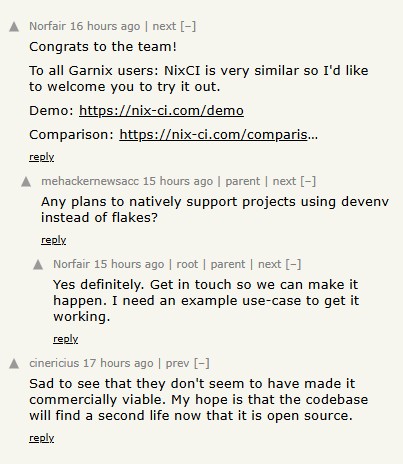Collapse cinericius's comment
Viewport: 403px width, 464px height.
[202, 363]
